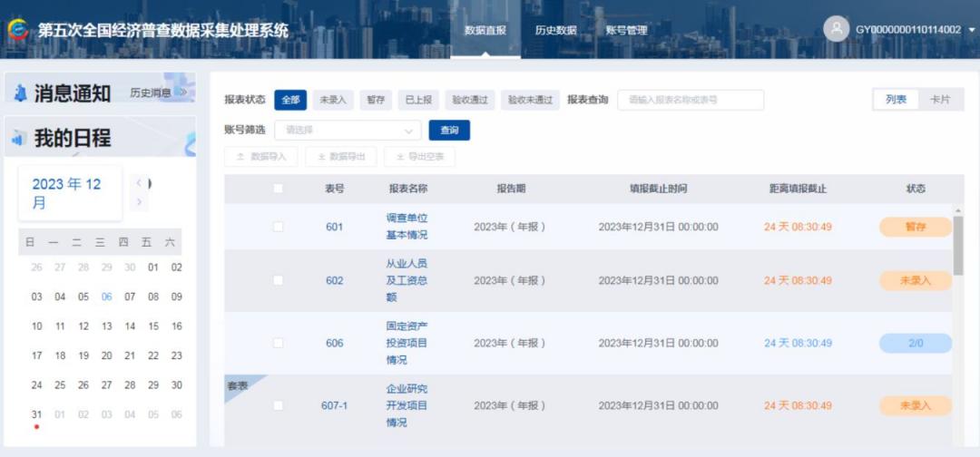The image size is (980, 457).
Task: Tick the checkbox for report 601
Action: pyautogui.click(x=279, y=227)
